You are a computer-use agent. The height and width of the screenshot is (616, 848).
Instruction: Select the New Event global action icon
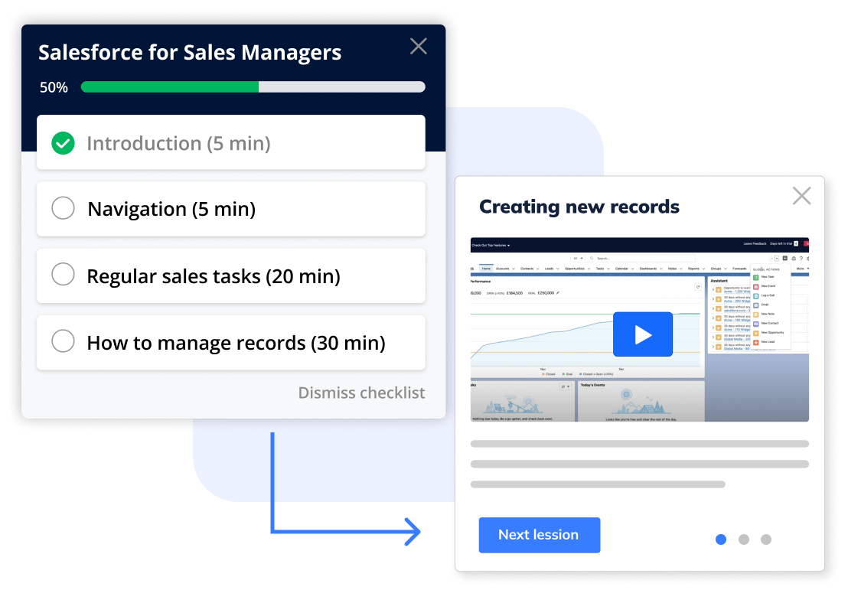pos(755,285)
